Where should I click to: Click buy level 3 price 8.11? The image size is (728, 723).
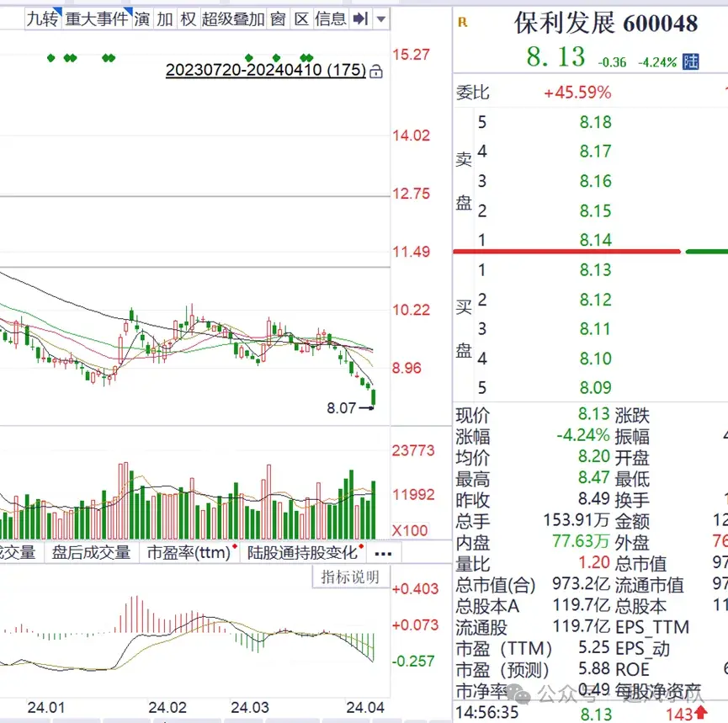point(595,329)
